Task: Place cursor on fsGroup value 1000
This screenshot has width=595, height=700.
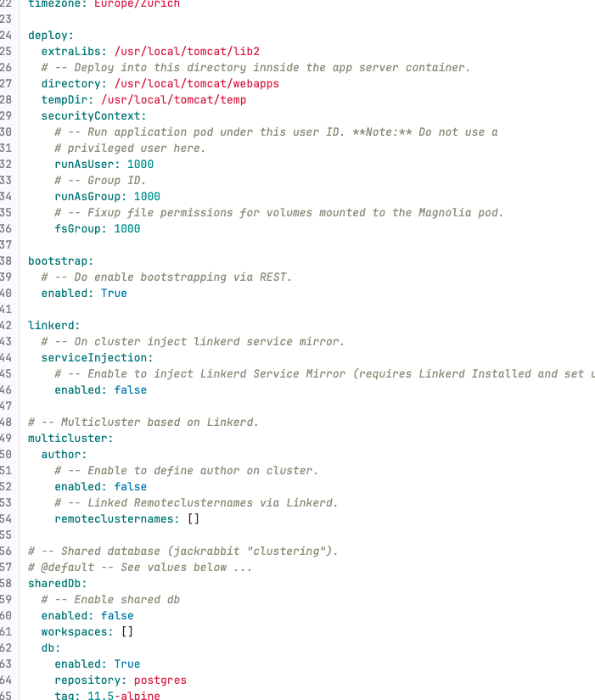Action: pyautogui.click(x=127, y=229)
